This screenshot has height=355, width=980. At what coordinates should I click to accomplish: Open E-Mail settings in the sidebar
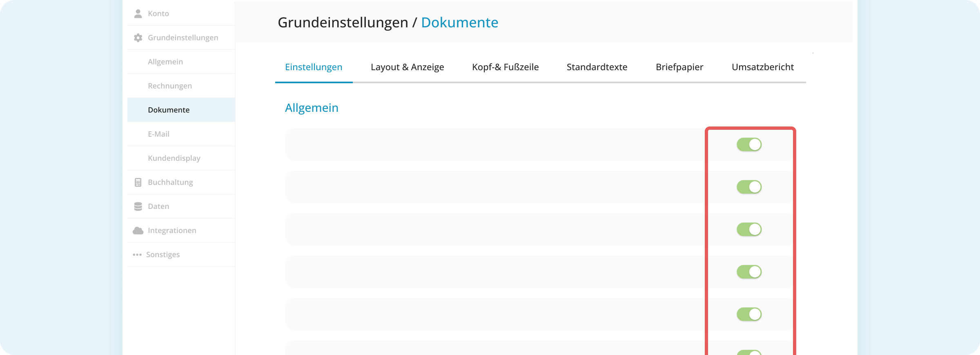[x=181, y=134]
